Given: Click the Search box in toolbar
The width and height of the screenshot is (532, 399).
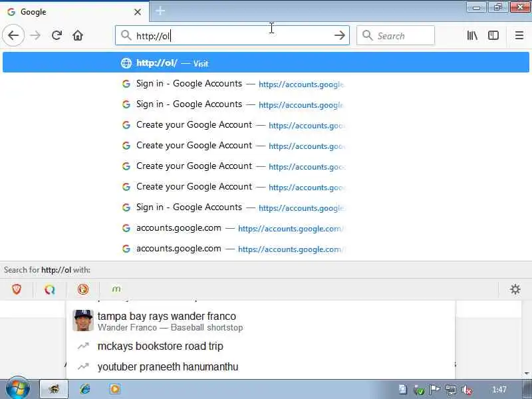Looking at the screenshot, I should point(396,35).
